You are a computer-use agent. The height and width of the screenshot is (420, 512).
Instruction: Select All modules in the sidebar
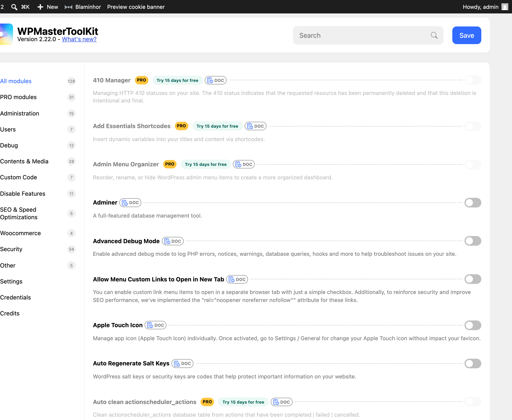pyautogui.click(x=16, y=81)
